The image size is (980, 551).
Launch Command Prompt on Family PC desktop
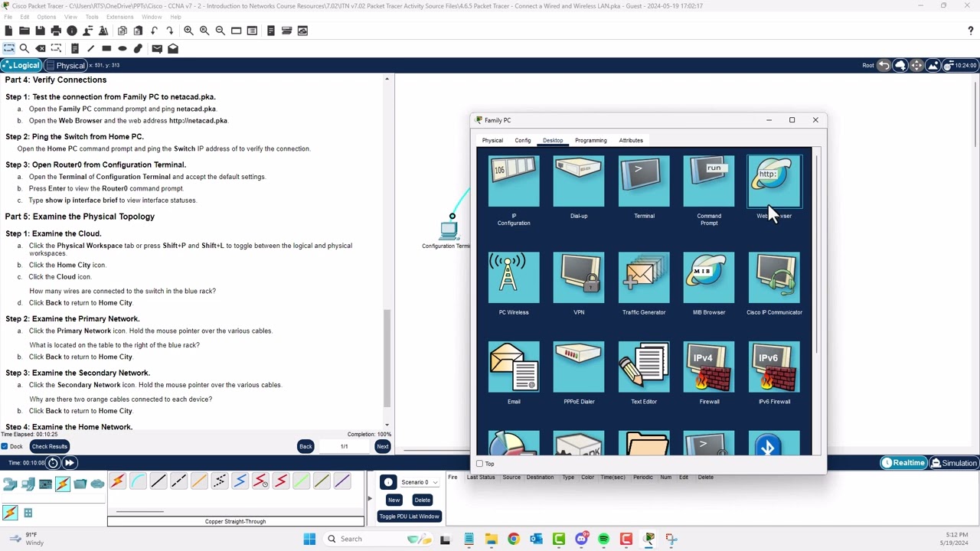tap(709, 182)
